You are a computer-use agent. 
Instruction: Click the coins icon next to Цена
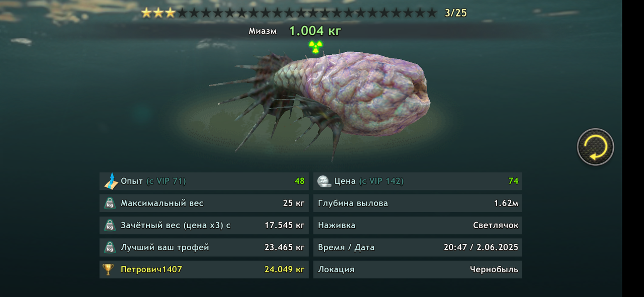pos(324,181)
